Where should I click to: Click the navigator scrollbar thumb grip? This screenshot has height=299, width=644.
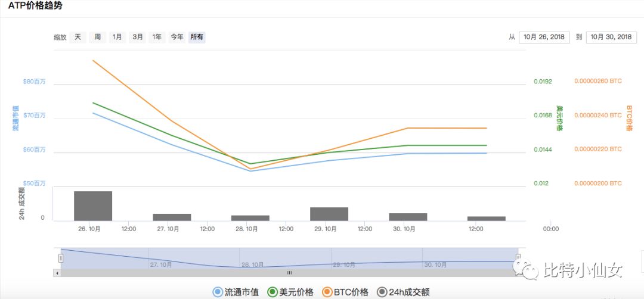tap(289, 273)
